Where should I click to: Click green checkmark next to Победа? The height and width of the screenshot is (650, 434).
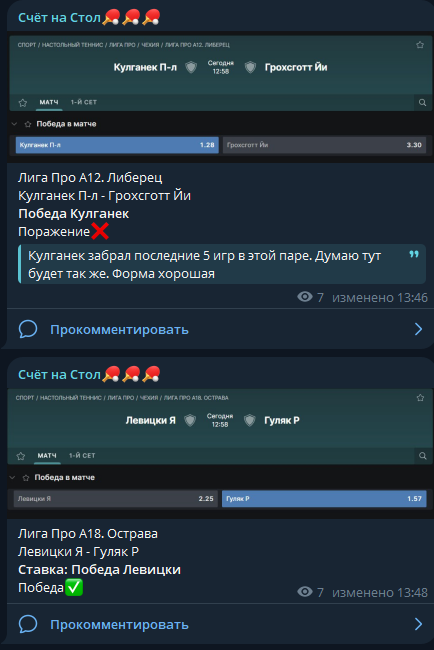(74, 587)
